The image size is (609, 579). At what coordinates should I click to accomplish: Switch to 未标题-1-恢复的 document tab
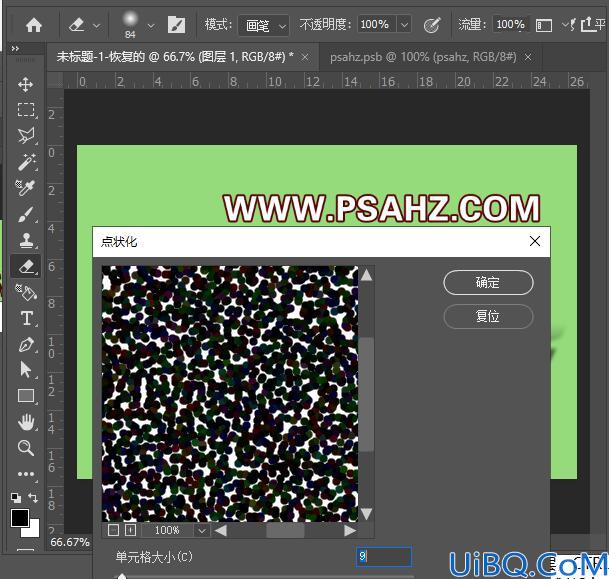coord(174,57)
